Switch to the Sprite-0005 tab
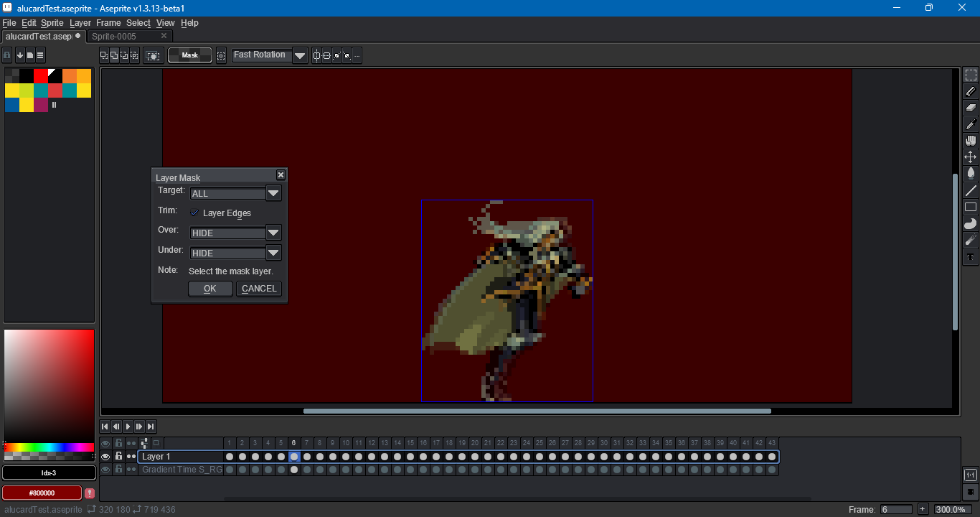The height and width of the screenshot is (517, 980). tap(129, 36)
